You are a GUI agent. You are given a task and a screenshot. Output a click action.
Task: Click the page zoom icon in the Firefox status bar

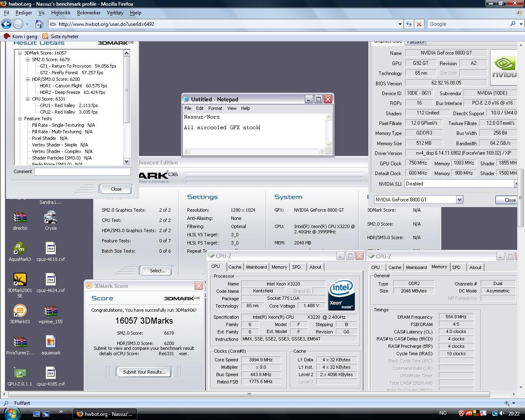507,403
